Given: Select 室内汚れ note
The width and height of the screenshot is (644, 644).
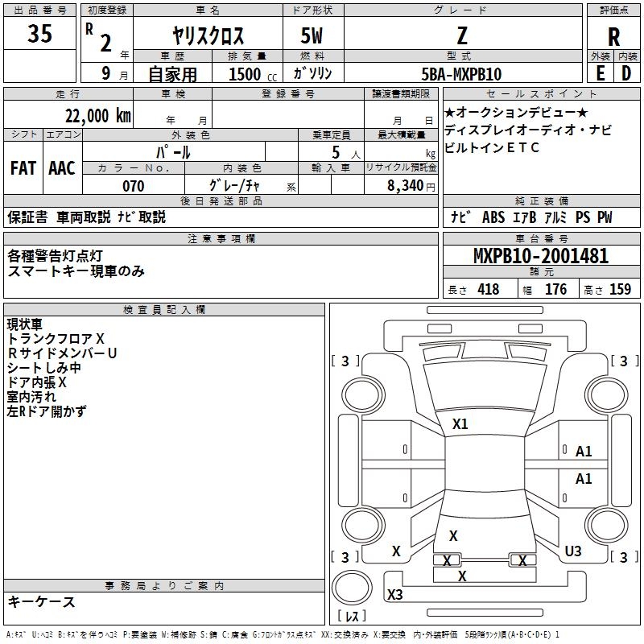Looking at the screenshot, I should pyautogui.click(x=31, y=397).
